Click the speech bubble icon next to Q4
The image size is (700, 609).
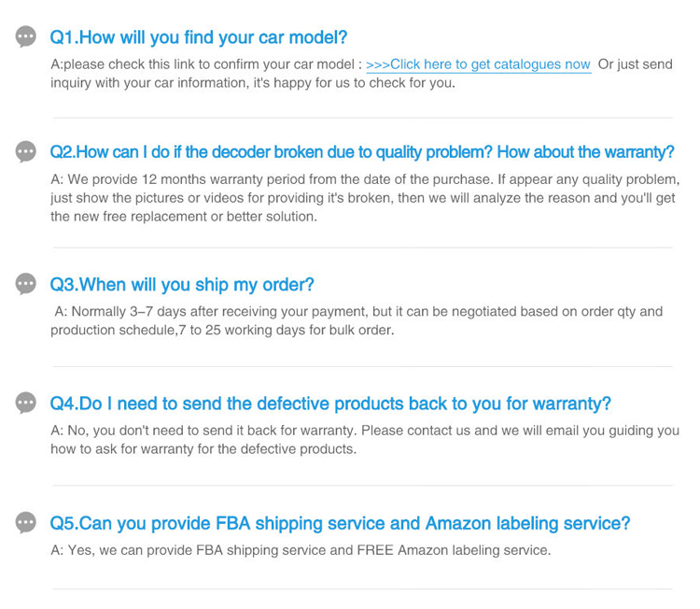[26, 404]
